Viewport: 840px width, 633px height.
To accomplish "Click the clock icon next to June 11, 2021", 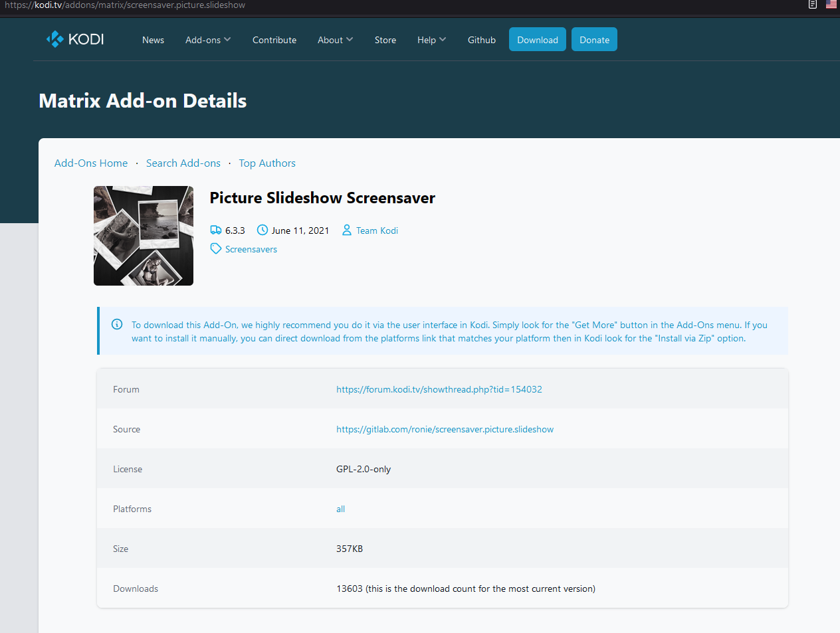I will pos(262,230).
